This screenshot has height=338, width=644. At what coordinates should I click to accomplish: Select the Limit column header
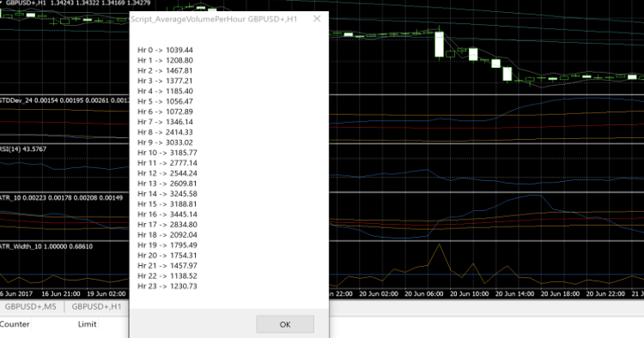87,324
